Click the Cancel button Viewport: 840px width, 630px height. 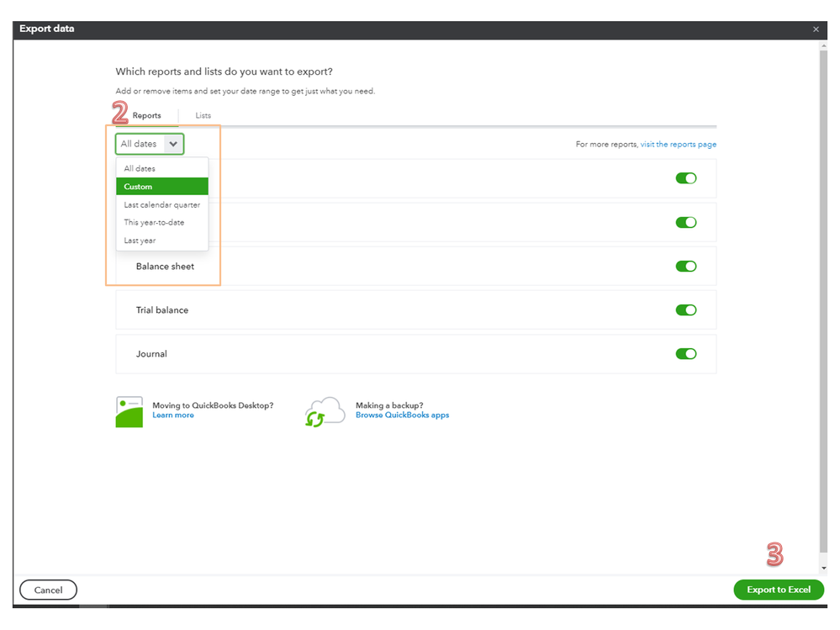click(x=48, y=590)
